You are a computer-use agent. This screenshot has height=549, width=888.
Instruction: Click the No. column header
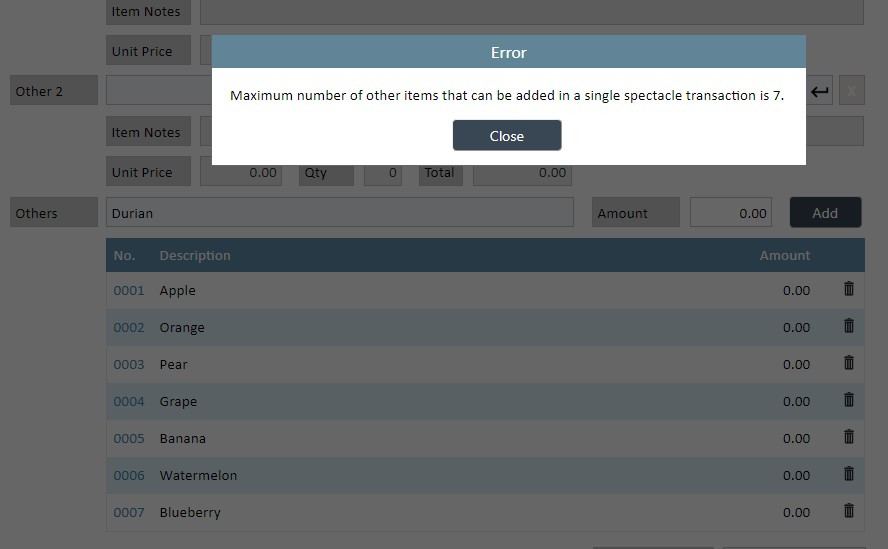pyautogui.click(x=124, y=256)
